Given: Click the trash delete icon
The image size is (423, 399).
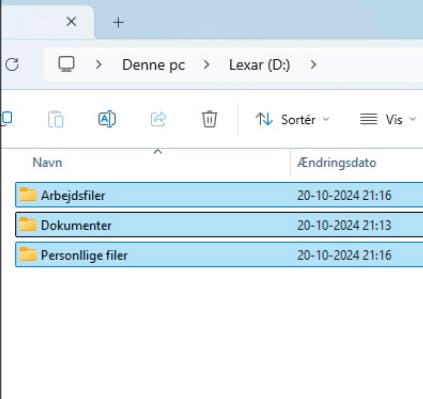Looking at the screenshot, I should (209, 119).
